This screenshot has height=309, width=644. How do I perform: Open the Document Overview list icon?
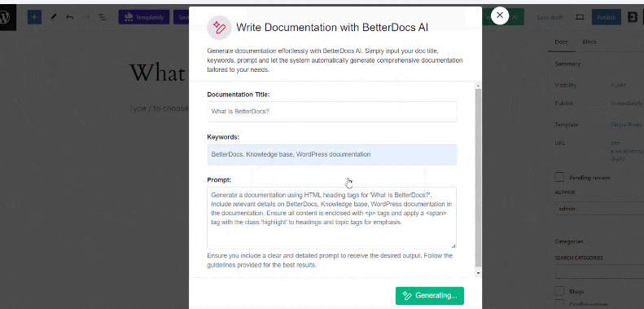point(103,17)
